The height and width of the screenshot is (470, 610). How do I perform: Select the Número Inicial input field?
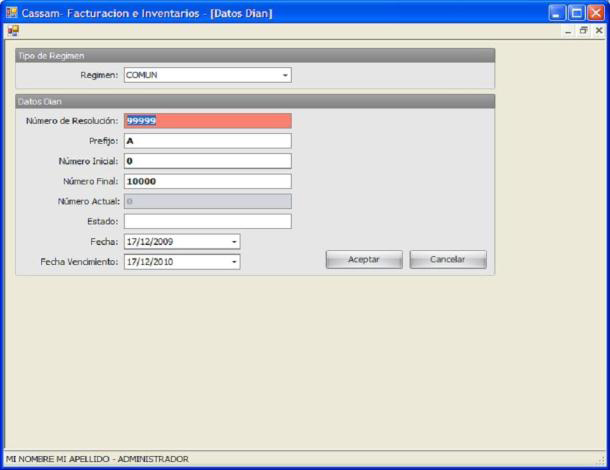click(x=207, y=161)
